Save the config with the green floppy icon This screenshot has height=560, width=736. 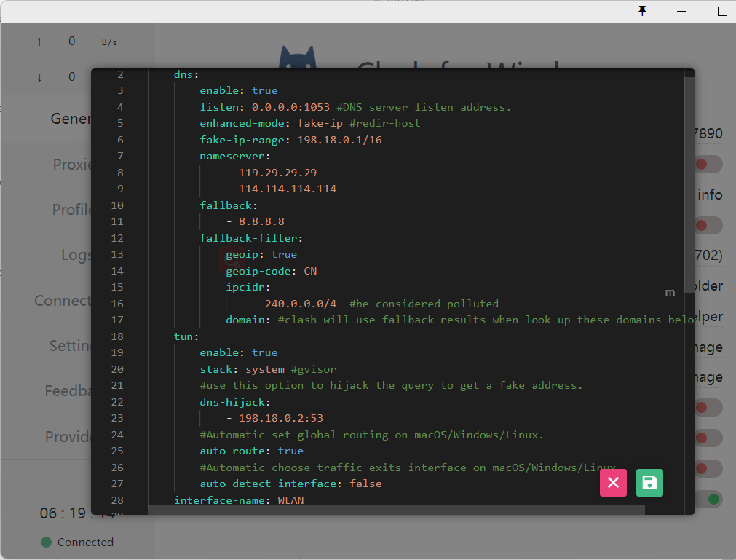coord(649,483)
